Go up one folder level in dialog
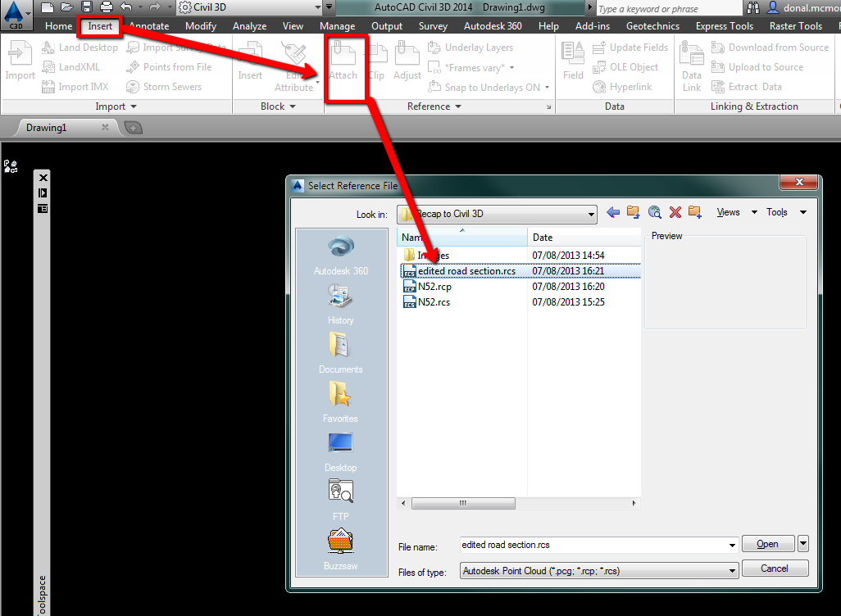Image resolution: width=841 pixels, height=616 pixels. click(x=634, y=212)
